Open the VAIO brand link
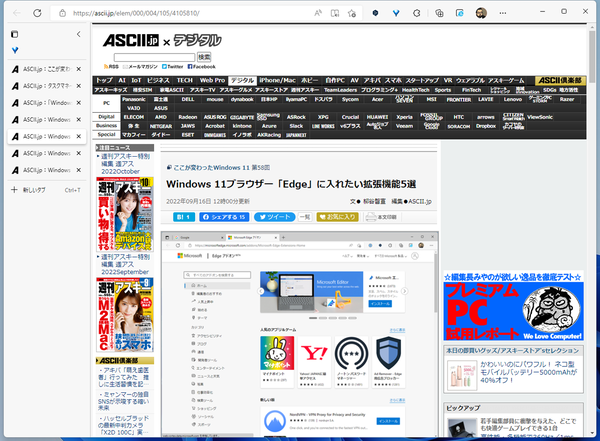600x441 pixels. click(x=134, y=108)
